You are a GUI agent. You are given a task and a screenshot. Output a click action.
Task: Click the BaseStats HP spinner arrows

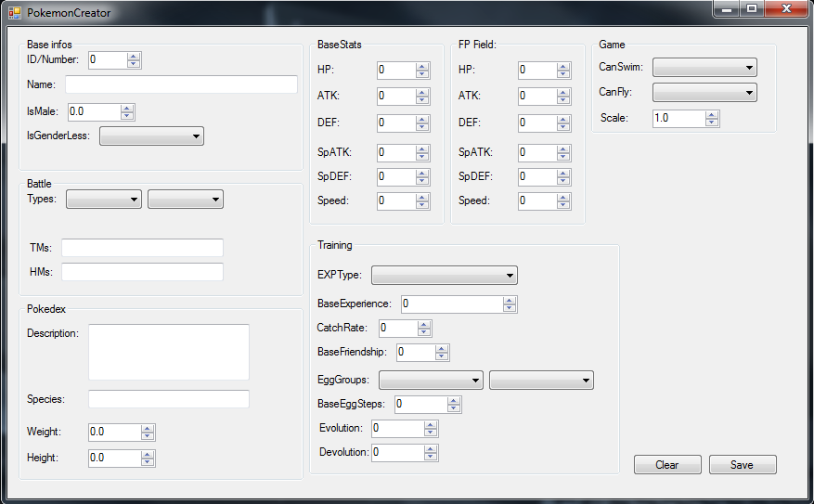point(422,71)
